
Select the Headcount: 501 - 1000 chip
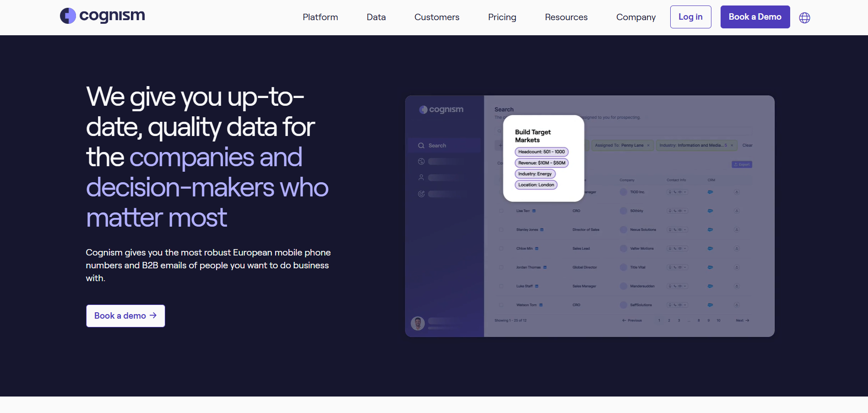[542, 152]
